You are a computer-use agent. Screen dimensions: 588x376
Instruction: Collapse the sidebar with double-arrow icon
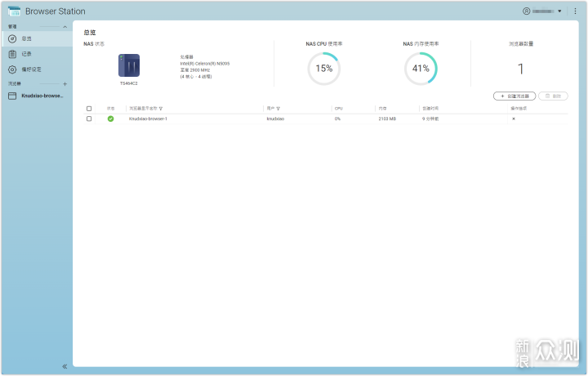pos(65,366)
